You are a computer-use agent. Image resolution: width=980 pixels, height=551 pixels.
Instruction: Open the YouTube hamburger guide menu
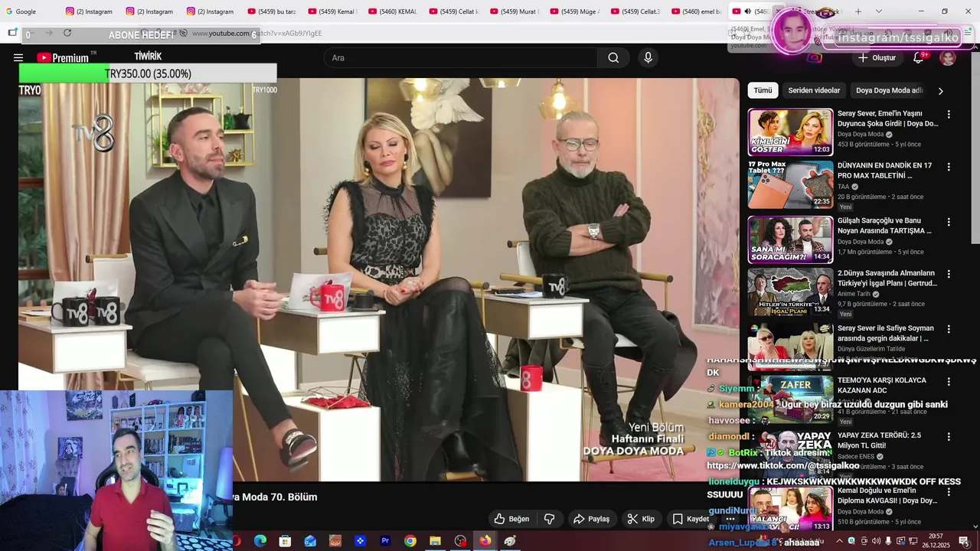coord(18,57)
